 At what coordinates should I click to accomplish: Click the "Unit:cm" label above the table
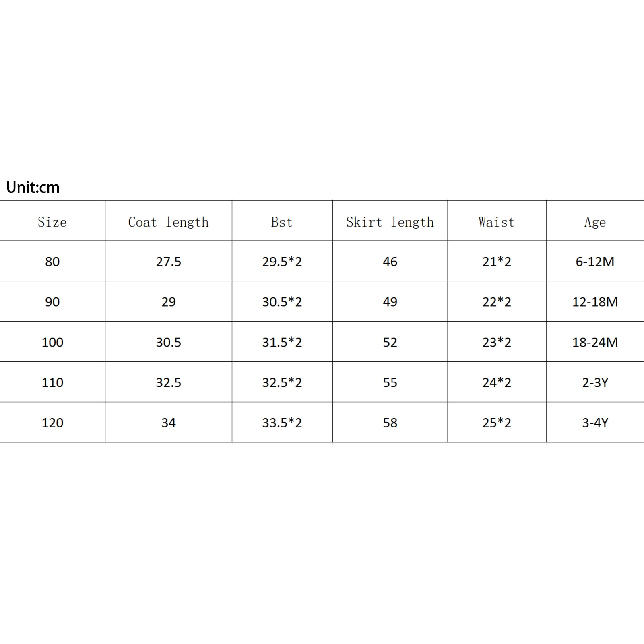[x=33, y=188]
